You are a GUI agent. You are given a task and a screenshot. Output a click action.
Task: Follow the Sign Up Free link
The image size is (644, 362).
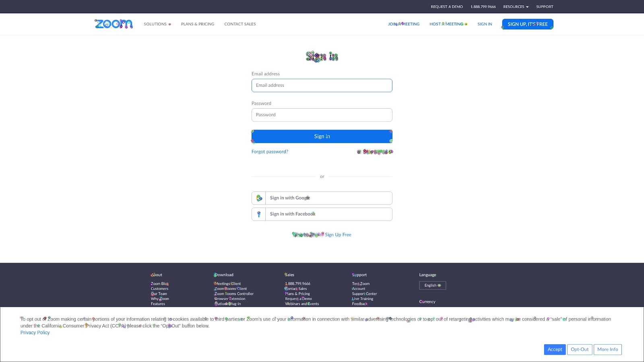point(338,235)
